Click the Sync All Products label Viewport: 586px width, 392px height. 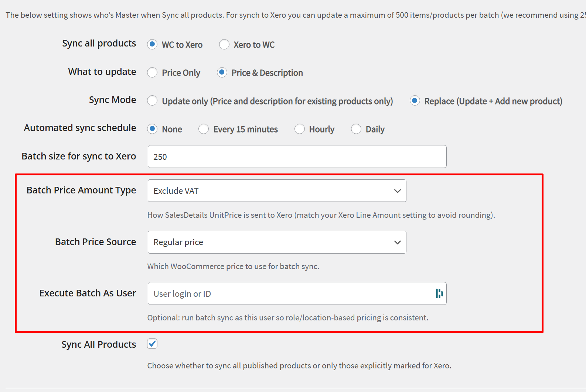[x=99, y=344]
